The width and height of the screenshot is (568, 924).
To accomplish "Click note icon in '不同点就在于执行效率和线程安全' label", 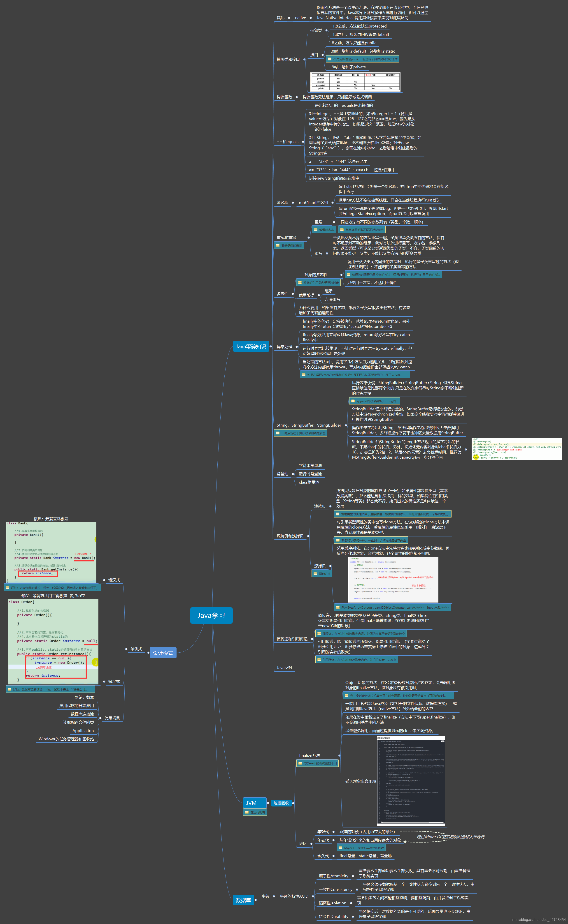I will coord(278,433).
